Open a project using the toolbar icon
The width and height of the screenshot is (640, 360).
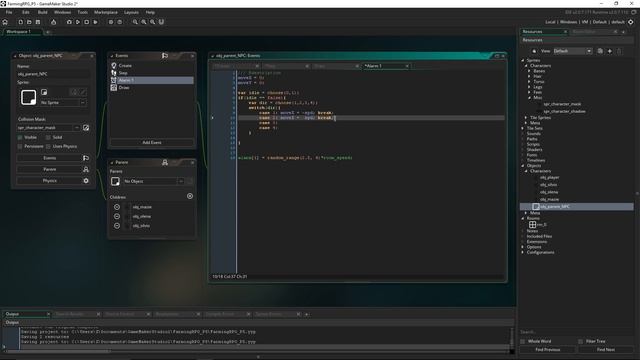pyautogui.click(x=29, y=22)
